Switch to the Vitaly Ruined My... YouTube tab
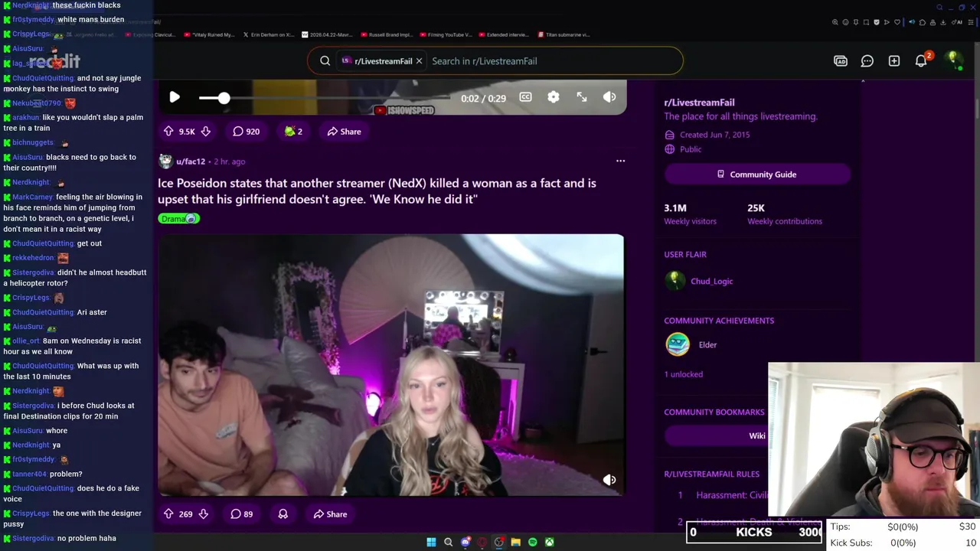Screen dimensions: 980x551 209,34
